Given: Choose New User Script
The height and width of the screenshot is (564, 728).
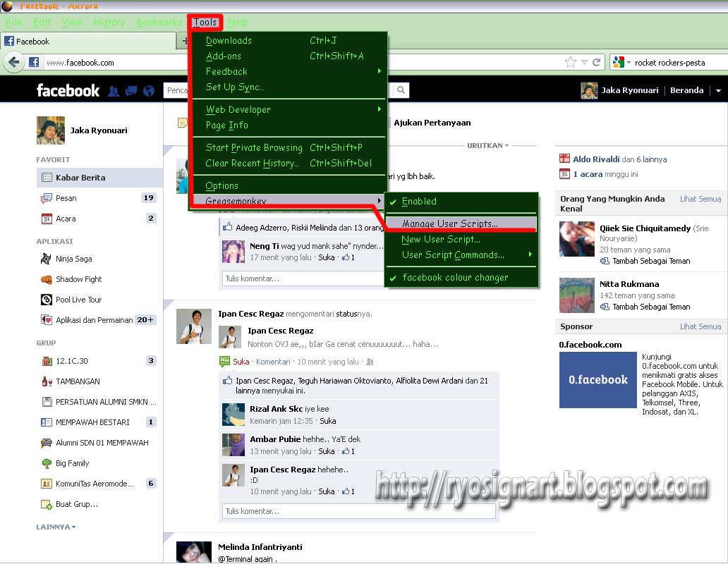Looking at the screenshot, I should (461, 239).
